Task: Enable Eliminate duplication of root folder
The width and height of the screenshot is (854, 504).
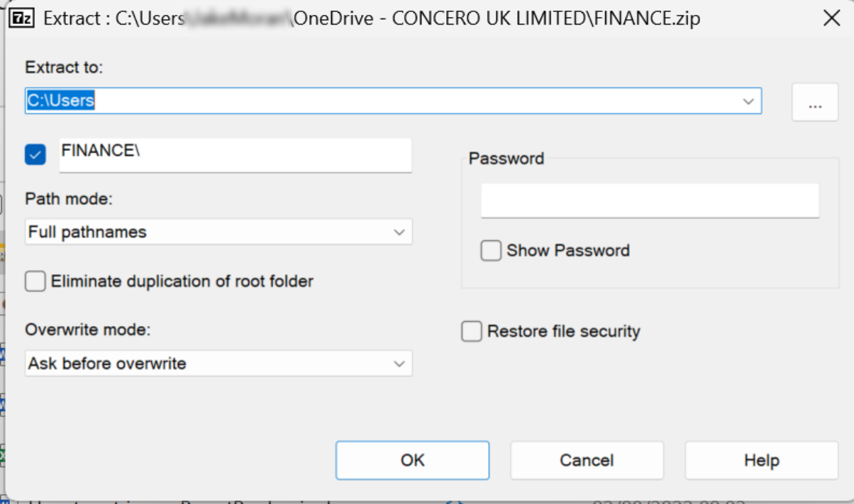Action: tap(35, 281)
